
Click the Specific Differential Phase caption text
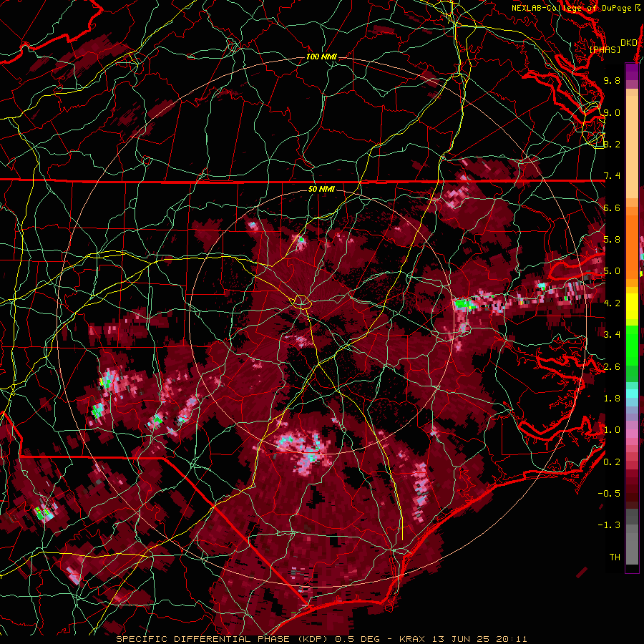pos(321,639)
